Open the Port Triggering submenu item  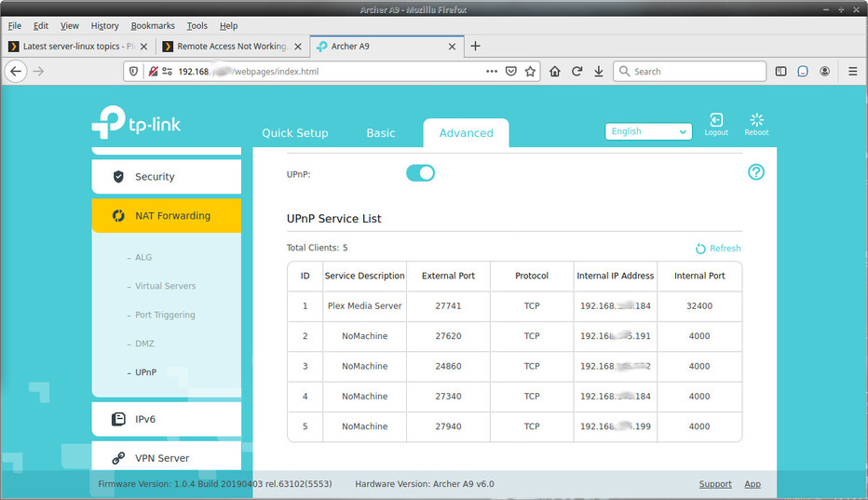click(x=165, y=315)
